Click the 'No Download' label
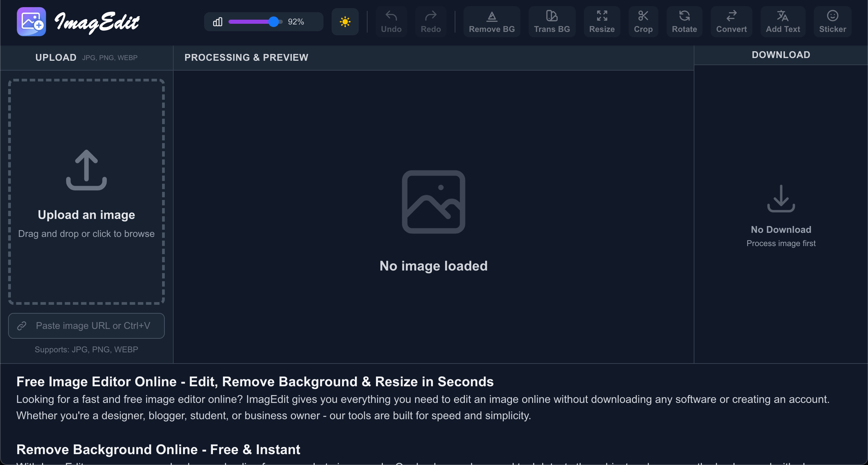The image size is (868, 465). click(x=781, y=229)
